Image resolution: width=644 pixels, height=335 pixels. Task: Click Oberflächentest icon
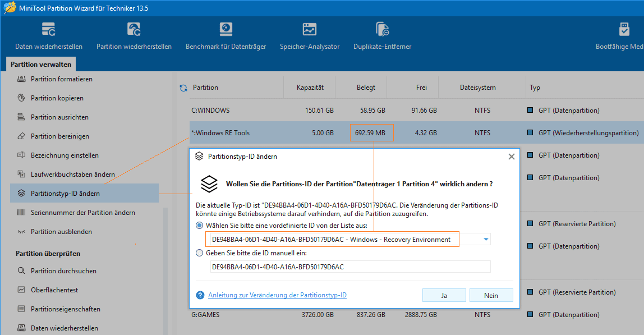[21, 290]
